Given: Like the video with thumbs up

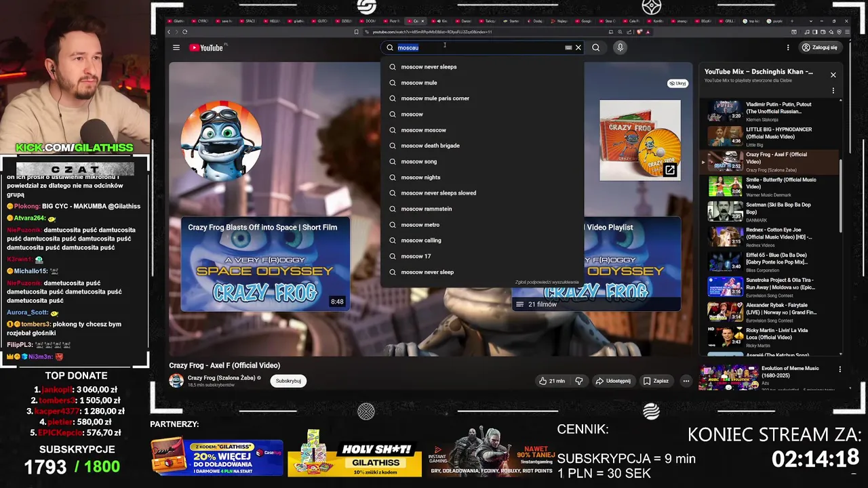Looking at the screenshot, I should (x=552, y=381).
